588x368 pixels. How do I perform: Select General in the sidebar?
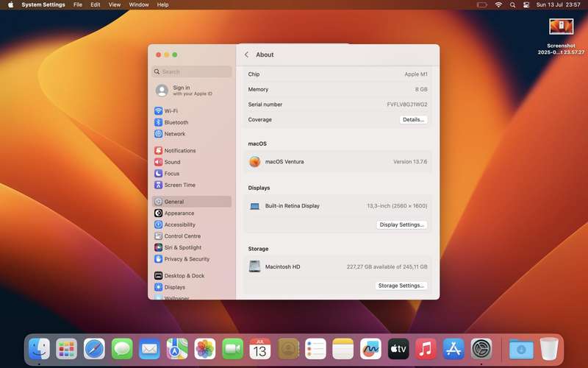tap(192, 202)
